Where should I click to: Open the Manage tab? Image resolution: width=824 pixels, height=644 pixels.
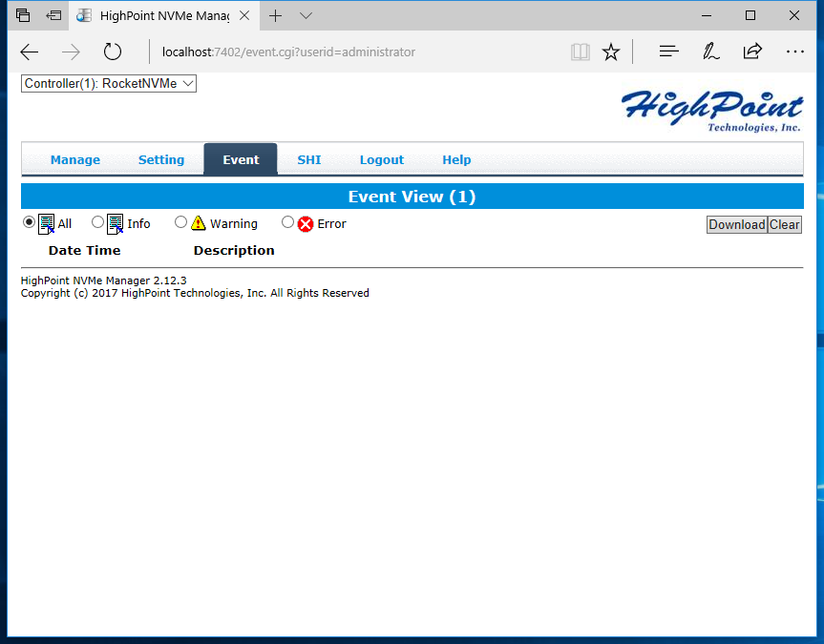click(x=75, y=159)
